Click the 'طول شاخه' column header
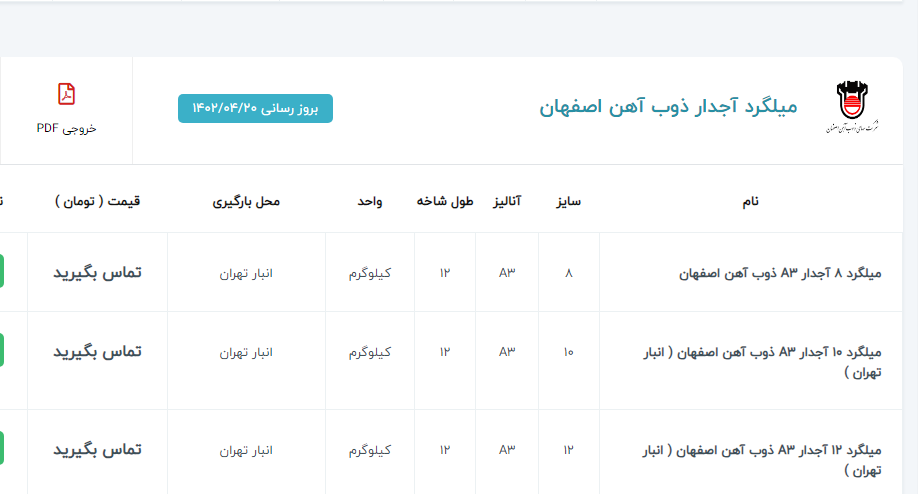 (444, 201)
